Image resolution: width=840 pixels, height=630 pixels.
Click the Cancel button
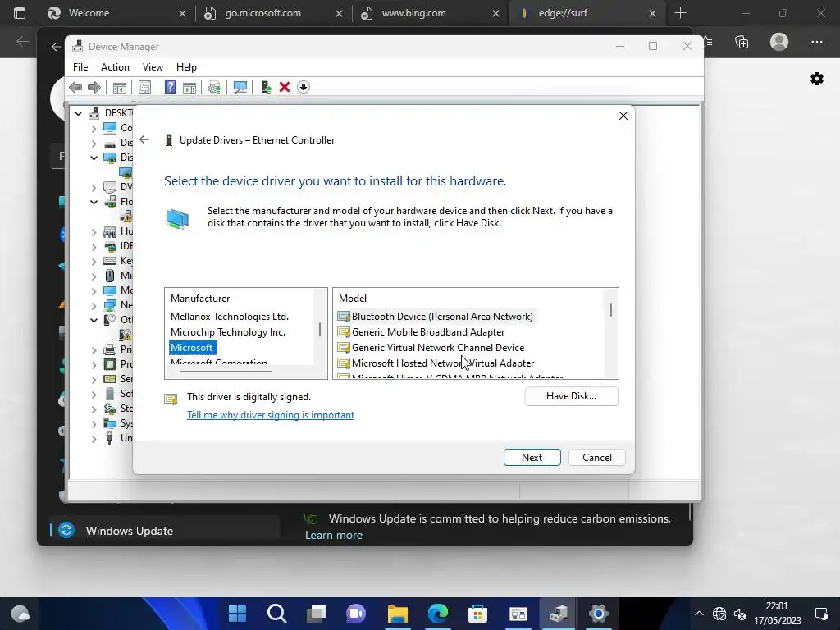pyautogui.click(x=597, y=458)
